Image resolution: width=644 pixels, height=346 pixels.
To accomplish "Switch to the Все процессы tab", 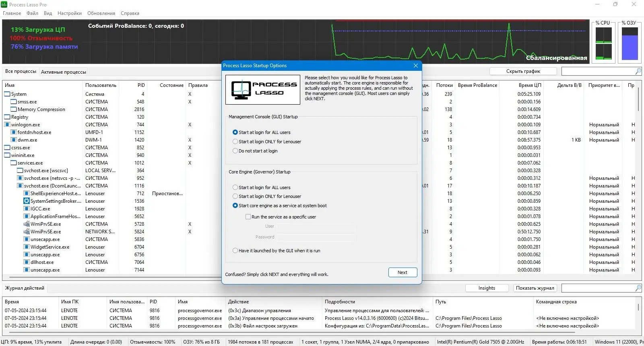I will [21, 72].
